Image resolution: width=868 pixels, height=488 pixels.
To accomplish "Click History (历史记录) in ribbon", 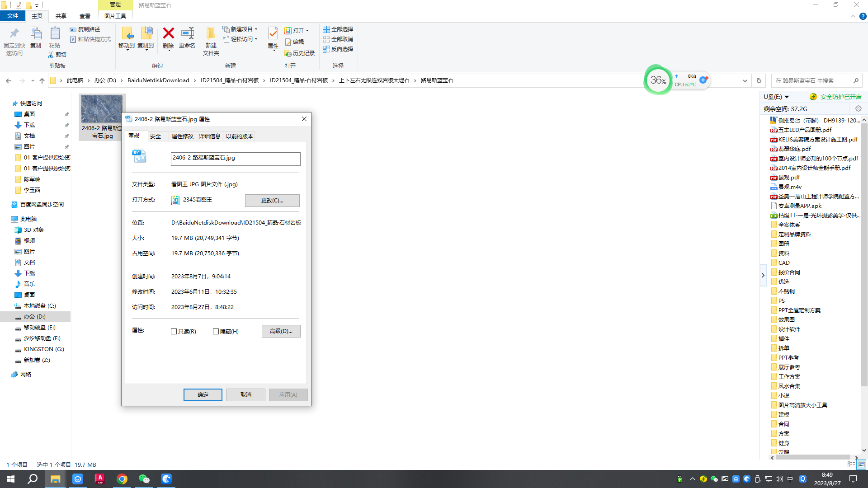I will coord(299,53).
